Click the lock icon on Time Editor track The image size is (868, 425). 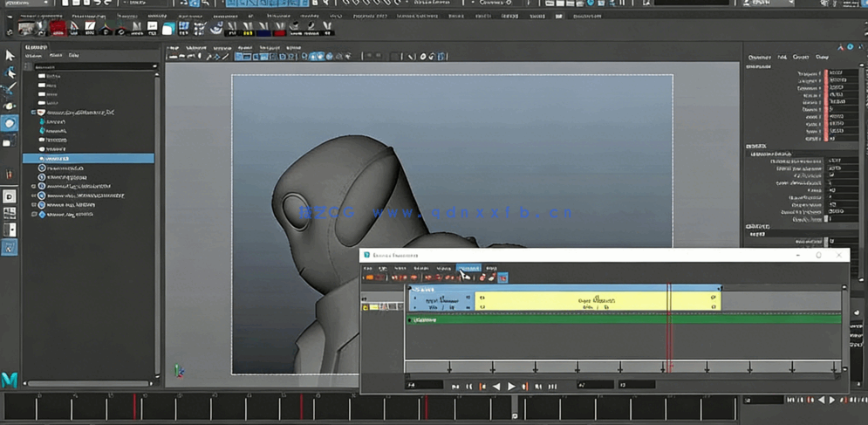[x=366, y=307]
